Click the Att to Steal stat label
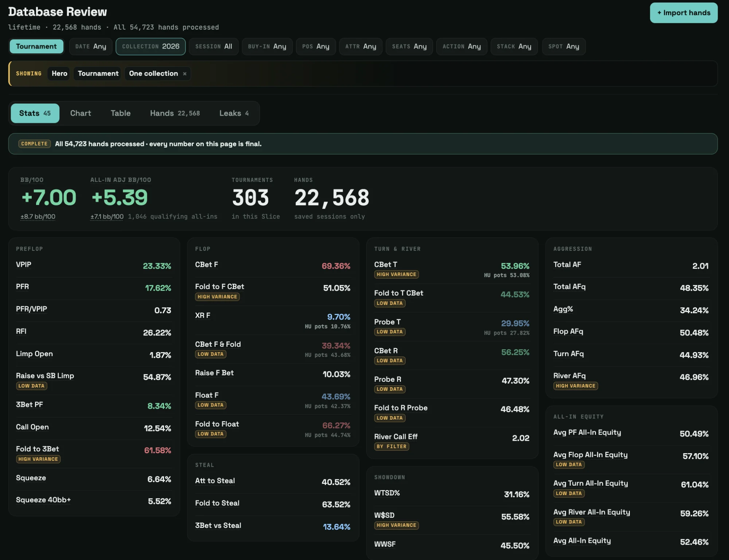Viewport: 729px width, 560px height. [215, 481]
